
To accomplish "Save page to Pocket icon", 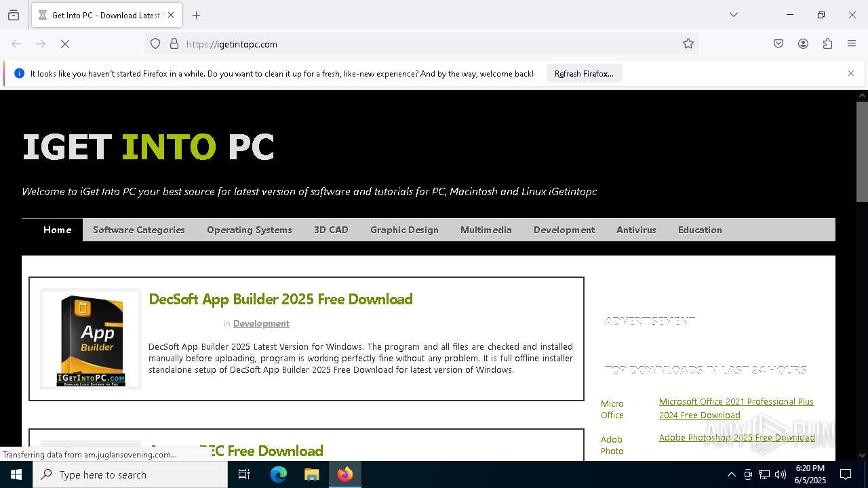I will click(778, 44).
